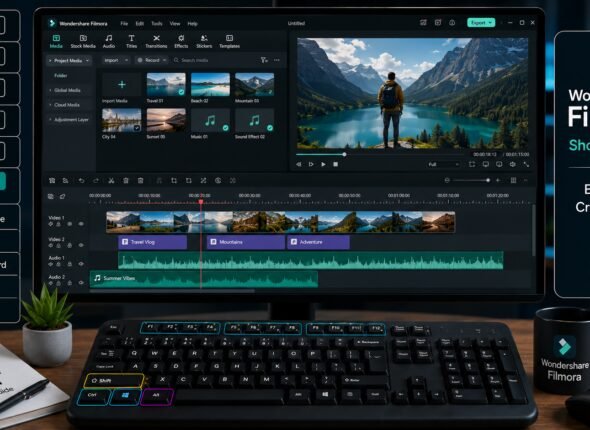Open the Titles panel
Viewport: 590px width, 430px height.
(131, 41)
